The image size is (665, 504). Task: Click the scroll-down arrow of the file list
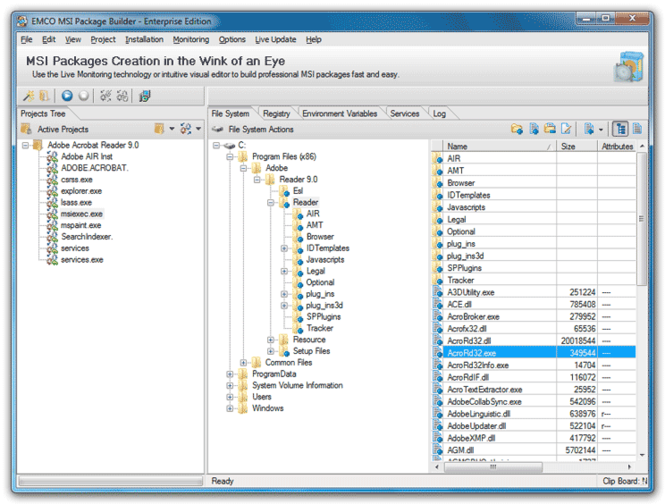(642, 455)
